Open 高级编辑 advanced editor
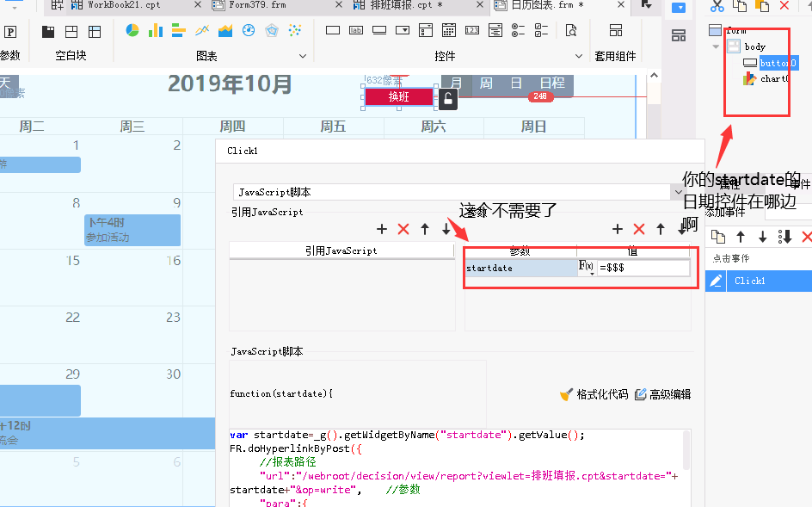The image size is (812, 507). click(663, 394)
